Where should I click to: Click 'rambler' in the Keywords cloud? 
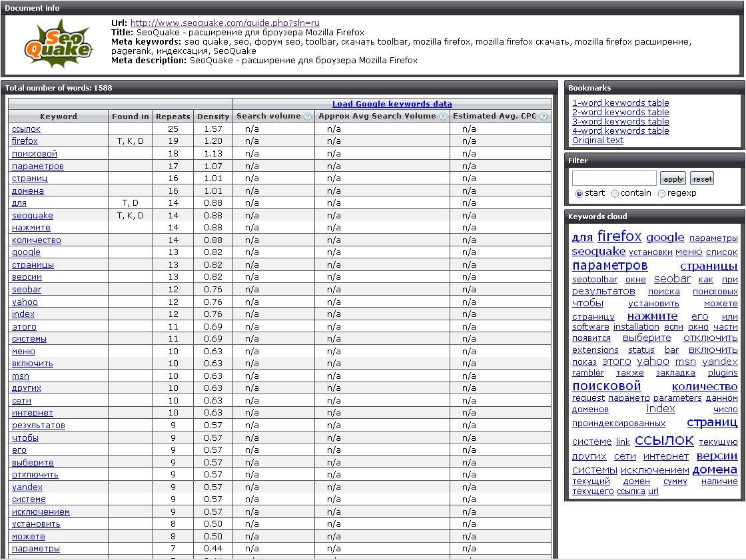588,373
